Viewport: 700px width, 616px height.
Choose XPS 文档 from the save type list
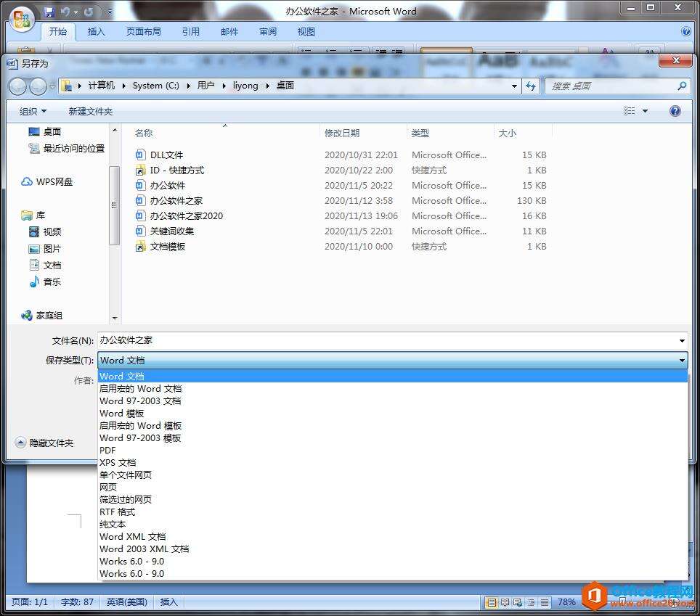(x=392, y=463)
